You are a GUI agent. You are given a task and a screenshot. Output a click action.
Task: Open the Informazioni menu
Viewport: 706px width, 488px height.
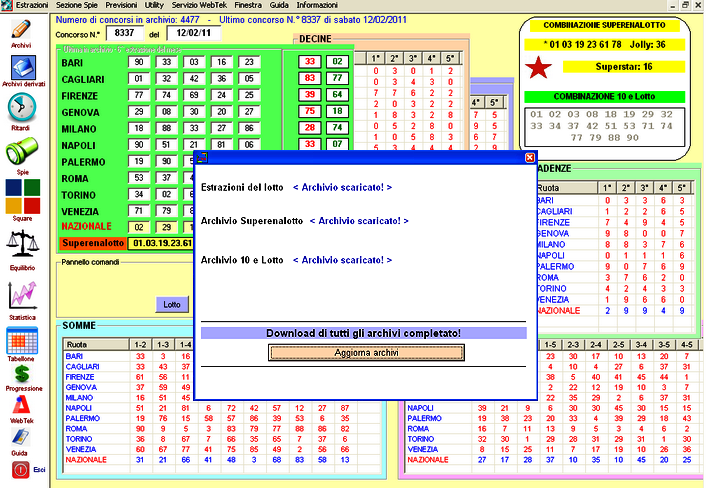click(317, 5)
